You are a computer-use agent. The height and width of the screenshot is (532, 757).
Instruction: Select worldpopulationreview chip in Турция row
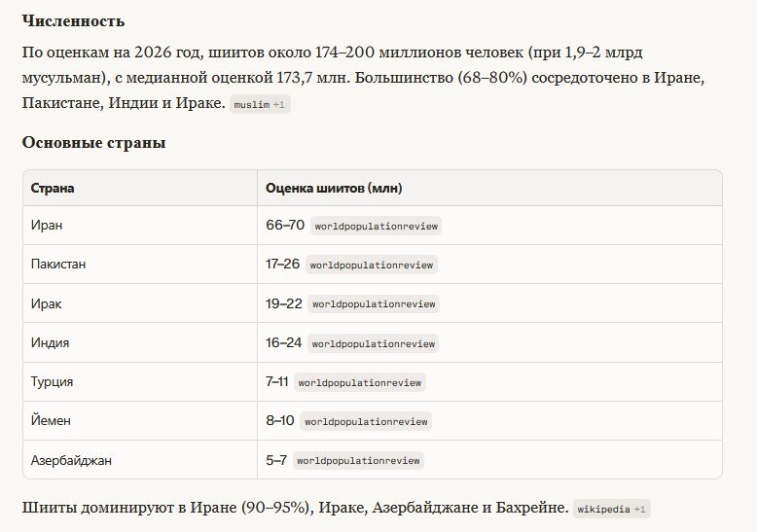point(360,382)
